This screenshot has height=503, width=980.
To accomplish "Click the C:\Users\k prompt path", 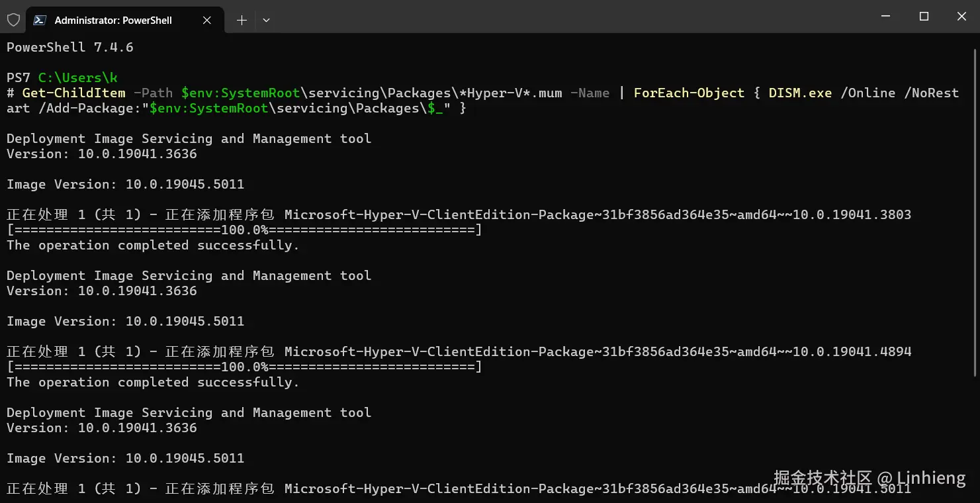I will pos(77,78).
